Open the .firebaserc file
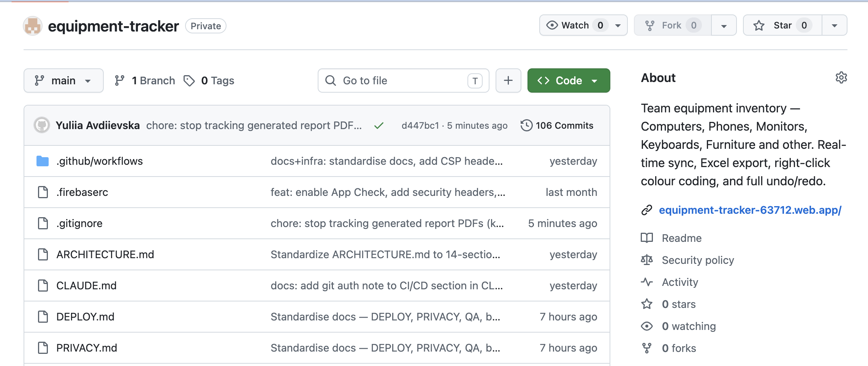The width and height of the screenshot is (868, 366). coord(82,192)
